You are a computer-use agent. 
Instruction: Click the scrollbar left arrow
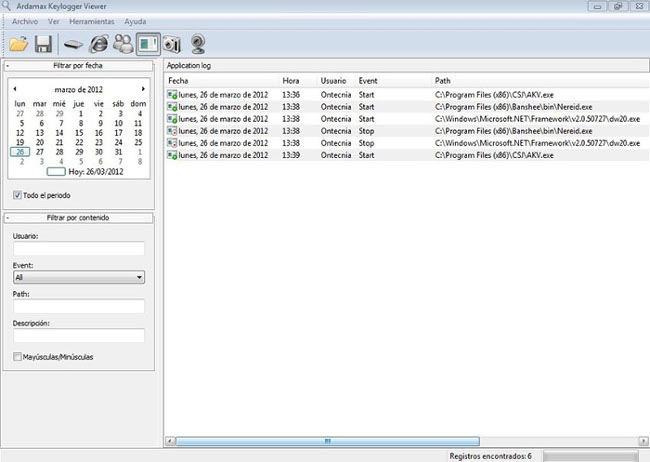(x=170, y=441)
